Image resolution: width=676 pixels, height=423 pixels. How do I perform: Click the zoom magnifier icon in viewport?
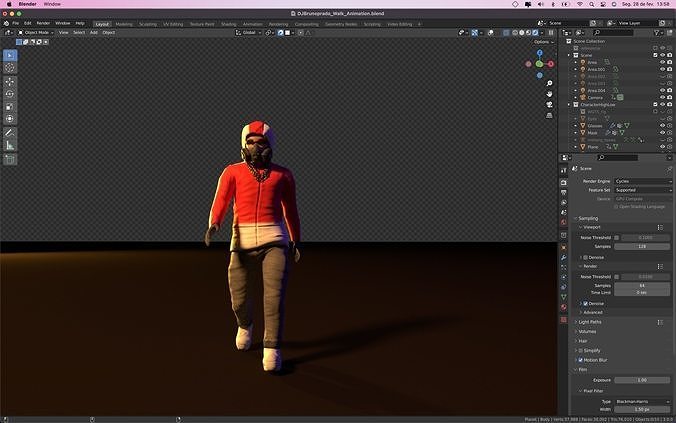click(550, 82)
